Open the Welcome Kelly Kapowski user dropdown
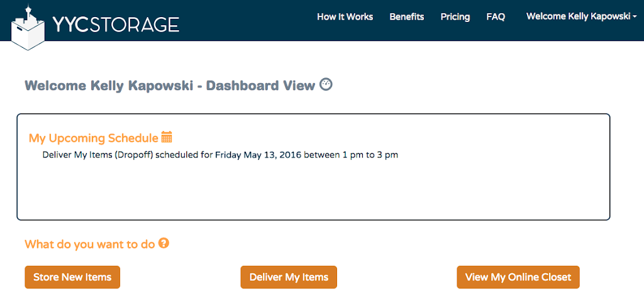The width and height of the screenshot is (644, 308). coord(582,16)
